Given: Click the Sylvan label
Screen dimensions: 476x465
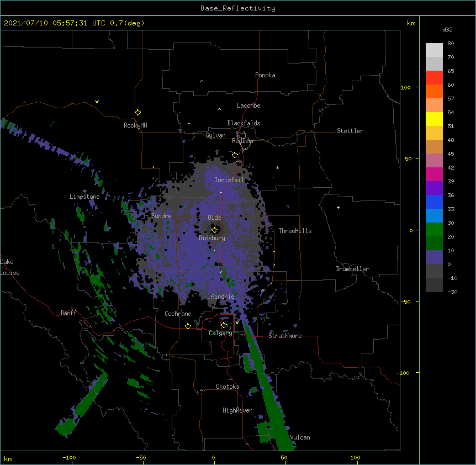Looking at the screenshot, I should pos(215,135).
